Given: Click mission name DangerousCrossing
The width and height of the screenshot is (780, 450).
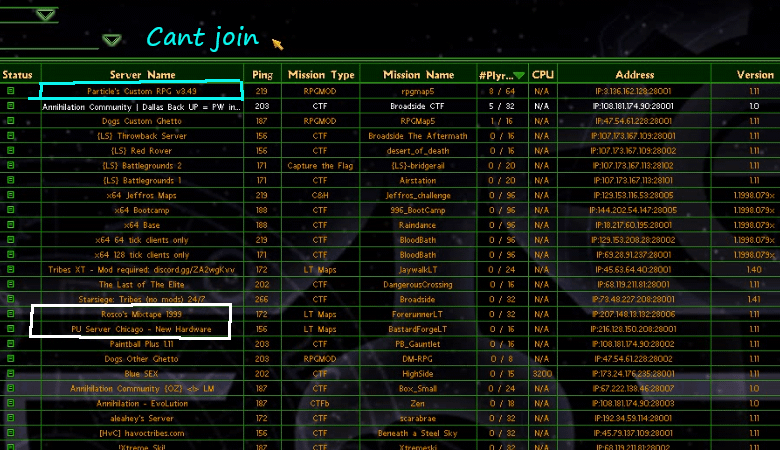Looking at the screenshot, I should 418,284.
